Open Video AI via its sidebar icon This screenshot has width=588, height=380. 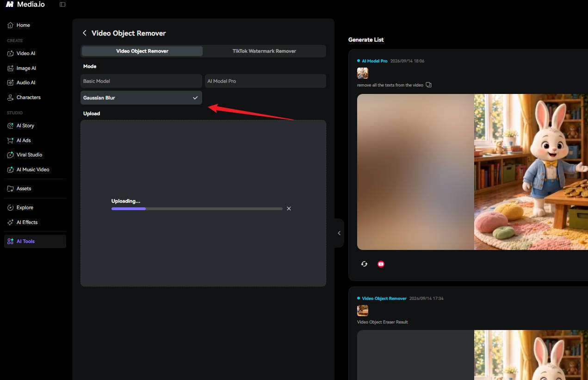(x=10, y=53)
